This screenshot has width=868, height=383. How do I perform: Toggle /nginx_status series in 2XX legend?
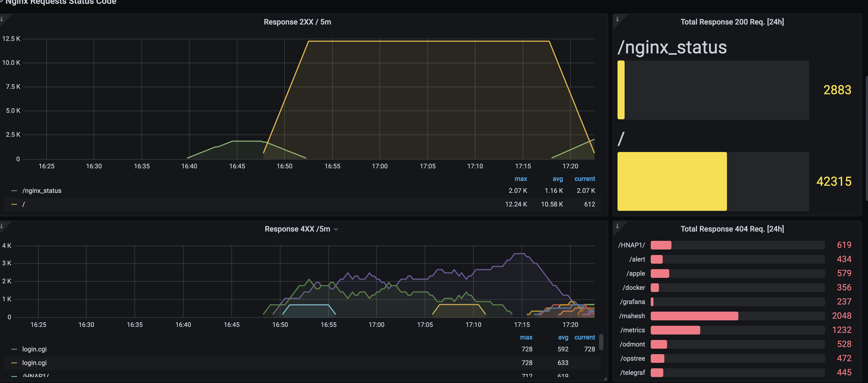click(42, 191)
